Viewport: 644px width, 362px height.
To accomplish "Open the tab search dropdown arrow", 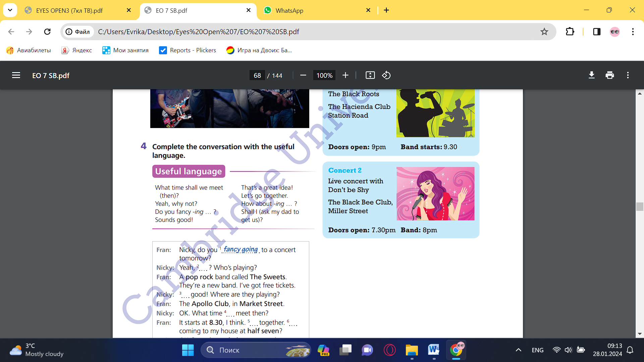I will tap(10, 10).
